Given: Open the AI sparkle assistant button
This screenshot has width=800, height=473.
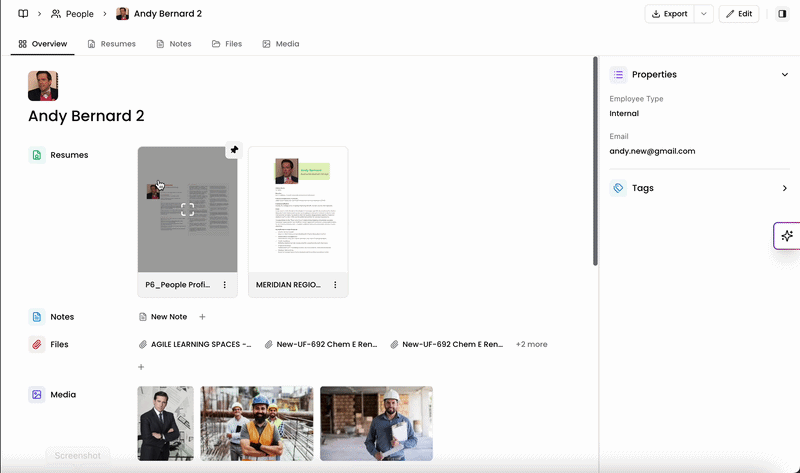Looking at the screenshot, I should point(787,236).
